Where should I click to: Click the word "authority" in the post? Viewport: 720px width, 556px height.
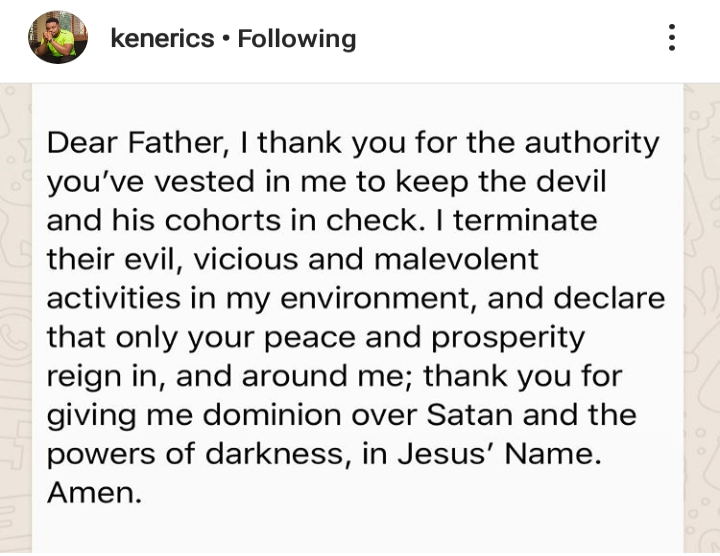pyautogui.click(x=590, y=143)
